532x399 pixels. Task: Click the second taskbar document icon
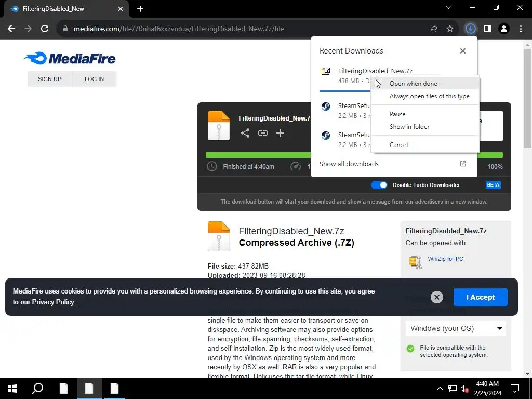89,389
